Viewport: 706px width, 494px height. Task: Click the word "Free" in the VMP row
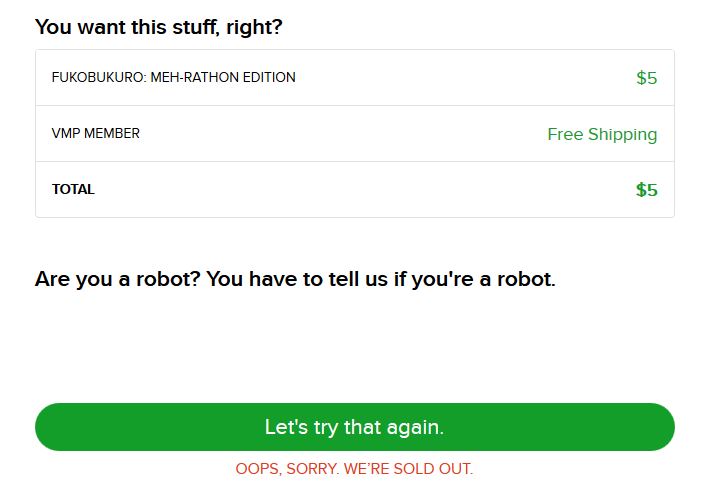(x=565, y=134)
